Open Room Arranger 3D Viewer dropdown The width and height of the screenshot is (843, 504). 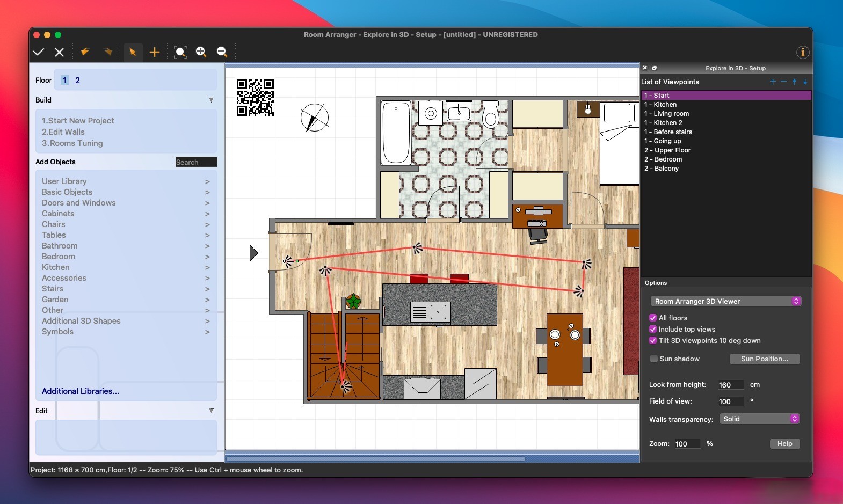coord(726,301)
